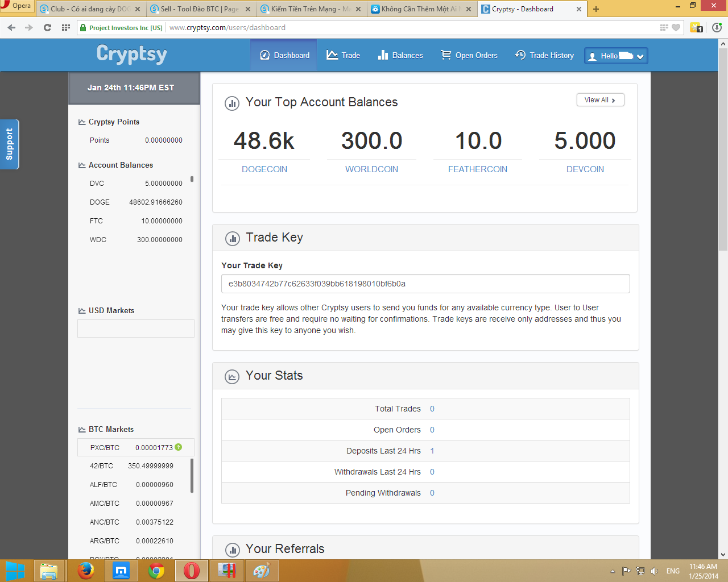Launch Google Chrome from taskbar
This screenshot has width=728, height=582.
point(156,571)
